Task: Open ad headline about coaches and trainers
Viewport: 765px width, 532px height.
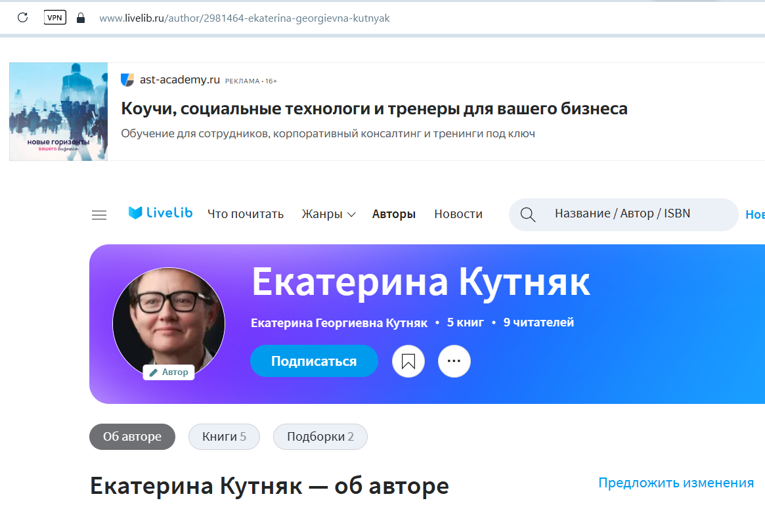Action: click(x=374, y=108)
